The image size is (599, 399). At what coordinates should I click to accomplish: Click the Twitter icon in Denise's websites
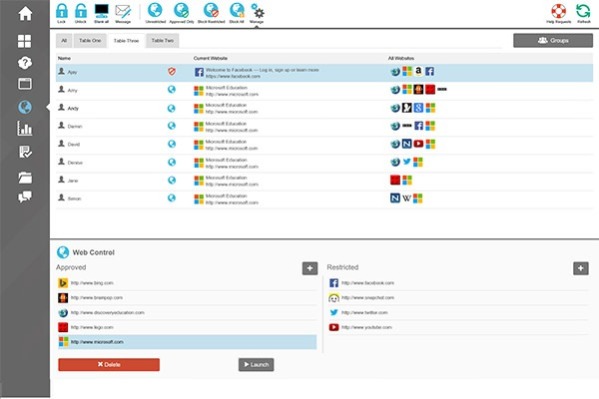click(x=407, y=162)
